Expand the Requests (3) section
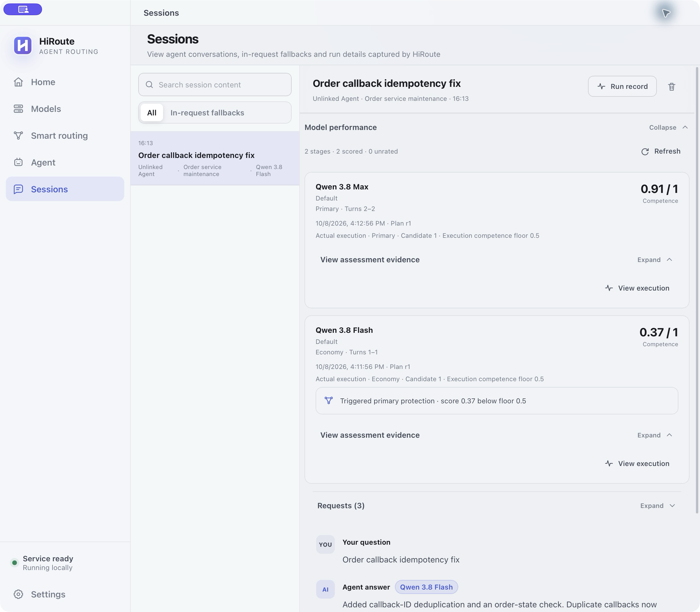 tap(496, 506)
